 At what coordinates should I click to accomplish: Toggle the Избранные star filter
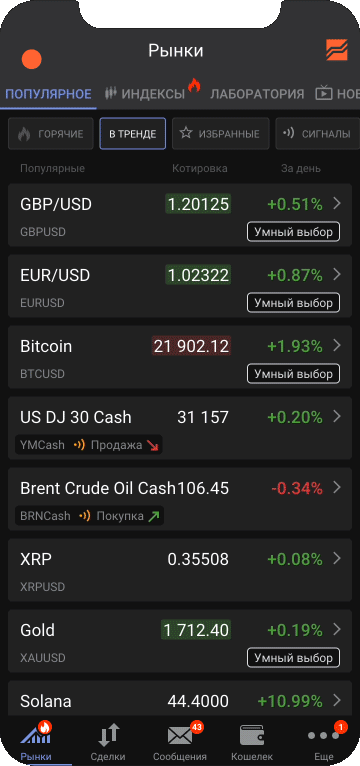[220, 133]
